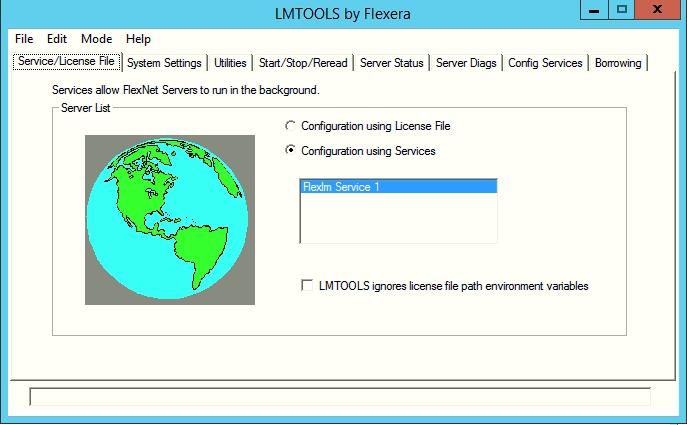Maximize the LMTOOLS window
The width and height of the screenshot is (687, 425).
click(x=622, y=9)
